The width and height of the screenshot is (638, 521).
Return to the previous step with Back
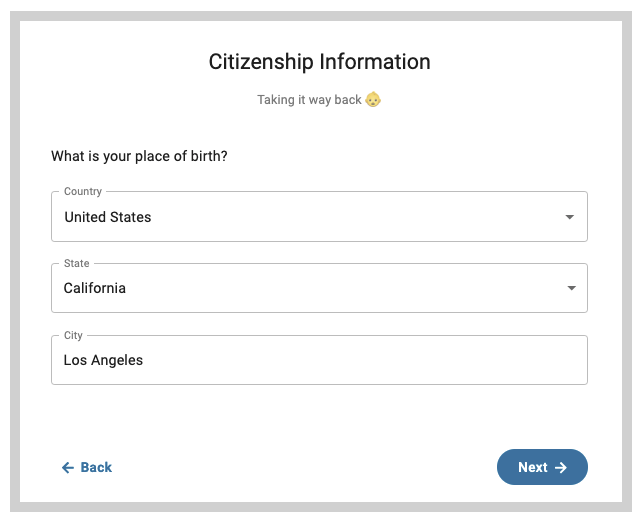point(87,467)
